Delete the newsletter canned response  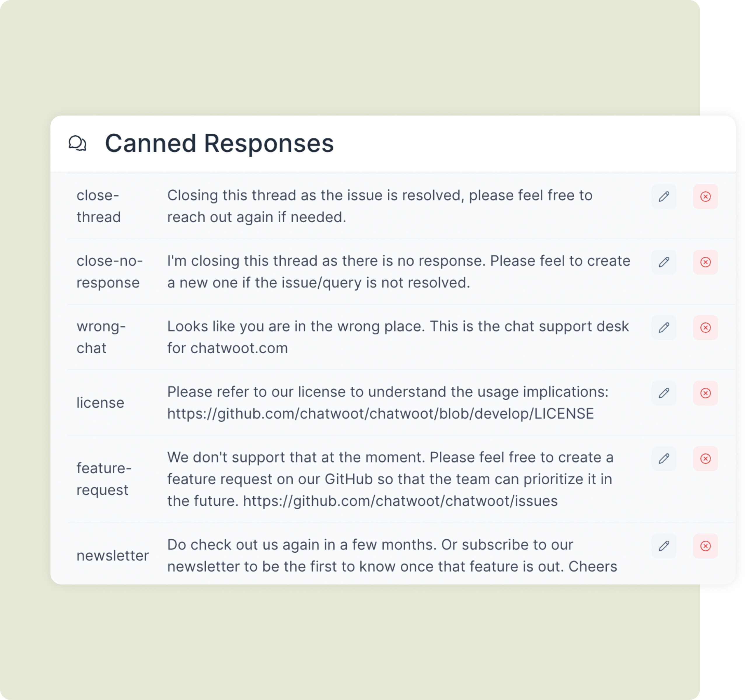pos(706,546)
